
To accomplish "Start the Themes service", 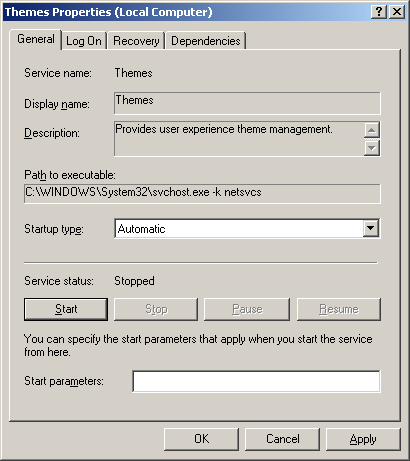I will (66, 309).
